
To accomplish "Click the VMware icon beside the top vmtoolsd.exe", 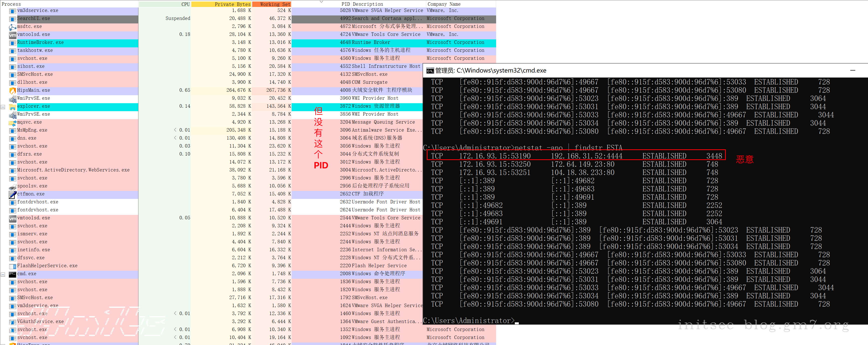I will (x=12, y=35).
